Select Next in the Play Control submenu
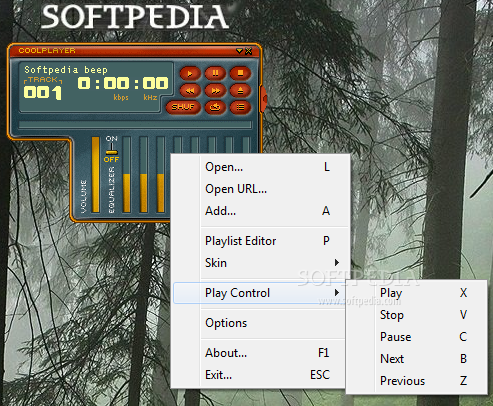 coord(417,359)
